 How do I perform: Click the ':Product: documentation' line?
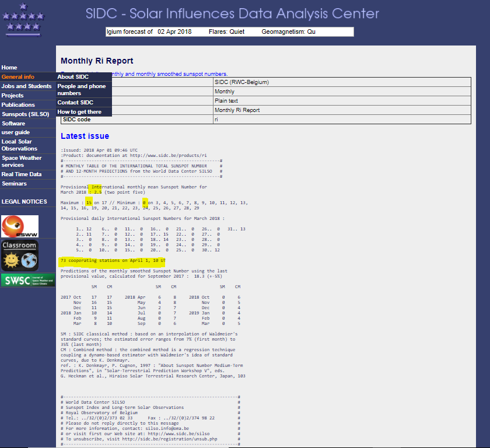pos(134,156)
